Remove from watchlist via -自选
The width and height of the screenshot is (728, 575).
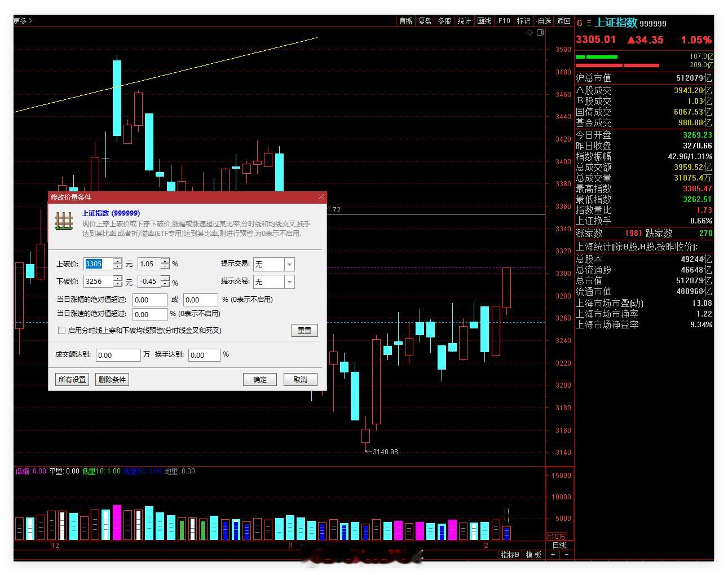pos(543,21)
